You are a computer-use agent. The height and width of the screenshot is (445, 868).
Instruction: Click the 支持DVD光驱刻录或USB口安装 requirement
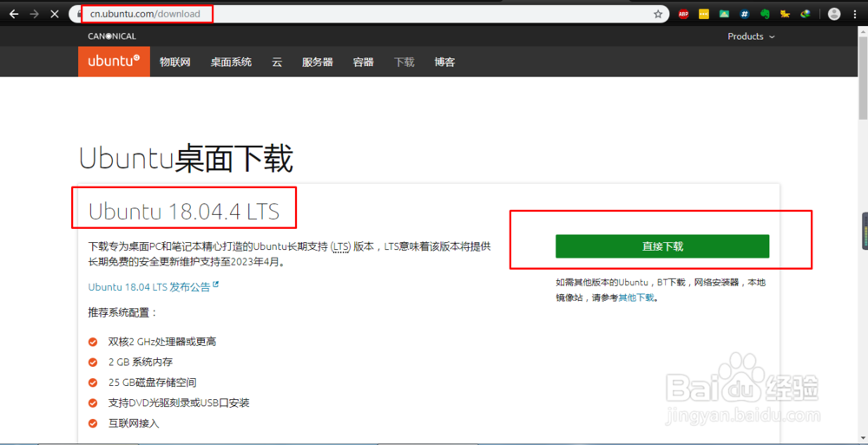(x=179, y=403)
